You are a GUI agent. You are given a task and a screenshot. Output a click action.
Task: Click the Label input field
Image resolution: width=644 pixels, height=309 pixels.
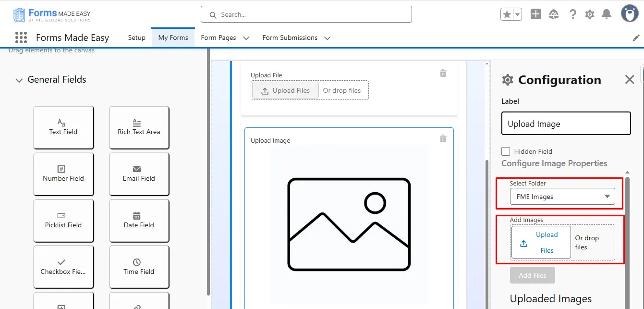(x=566, y=124)
